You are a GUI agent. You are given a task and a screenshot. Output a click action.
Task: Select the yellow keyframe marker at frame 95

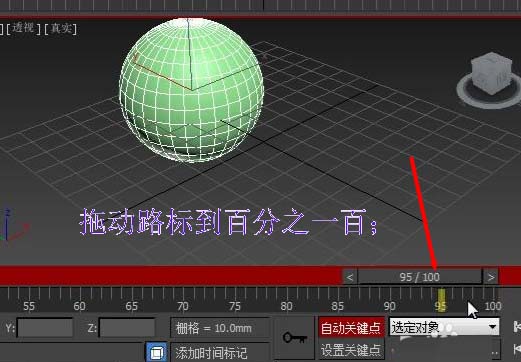pyautogui.click(x=441, y=300)
